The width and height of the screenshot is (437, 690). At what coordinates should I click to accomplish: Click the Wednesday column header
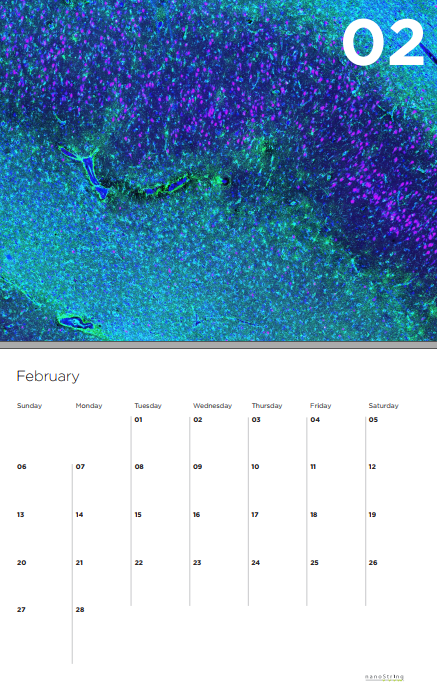(x=213, y=406)
